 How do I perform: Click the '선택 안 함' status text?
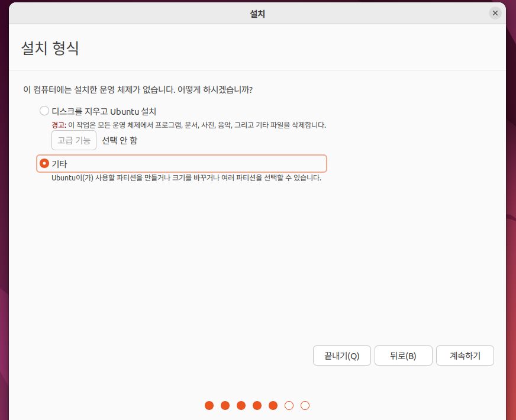click(x=120, y=140)
